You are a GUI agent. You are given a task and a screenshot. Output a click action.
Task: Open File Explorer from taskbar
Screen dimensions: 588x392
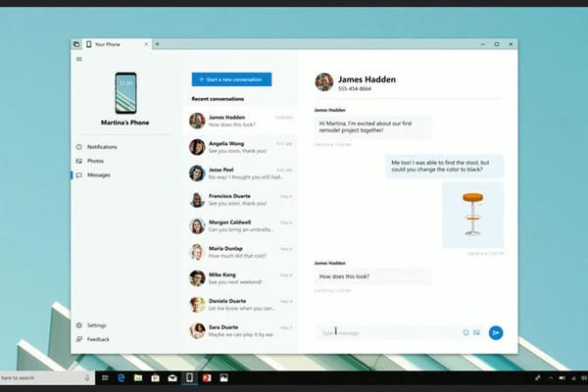138,378
